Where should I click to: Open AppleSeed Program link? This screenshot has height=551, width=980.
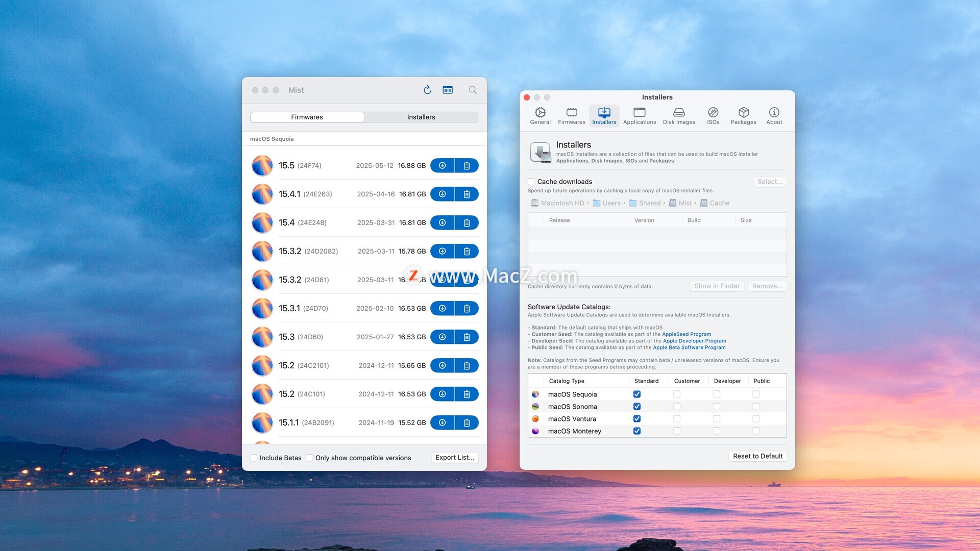click(x=686, y=334)
